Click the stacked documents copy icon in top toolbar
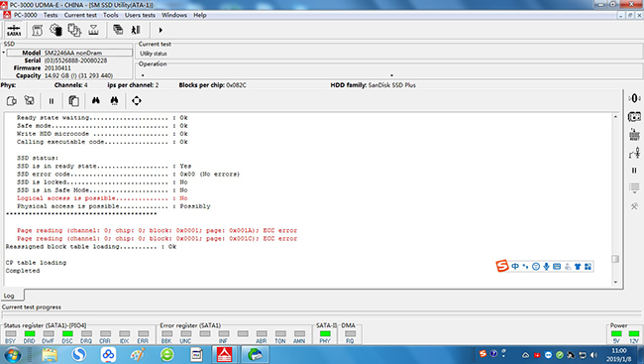 point(74,30)
